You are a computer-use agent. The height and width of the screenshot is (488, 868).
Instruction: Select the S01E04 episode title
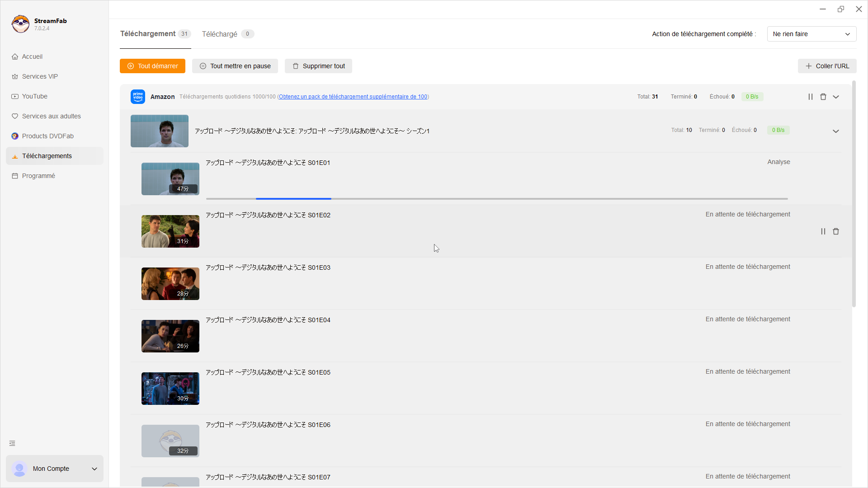click(268, 320)
